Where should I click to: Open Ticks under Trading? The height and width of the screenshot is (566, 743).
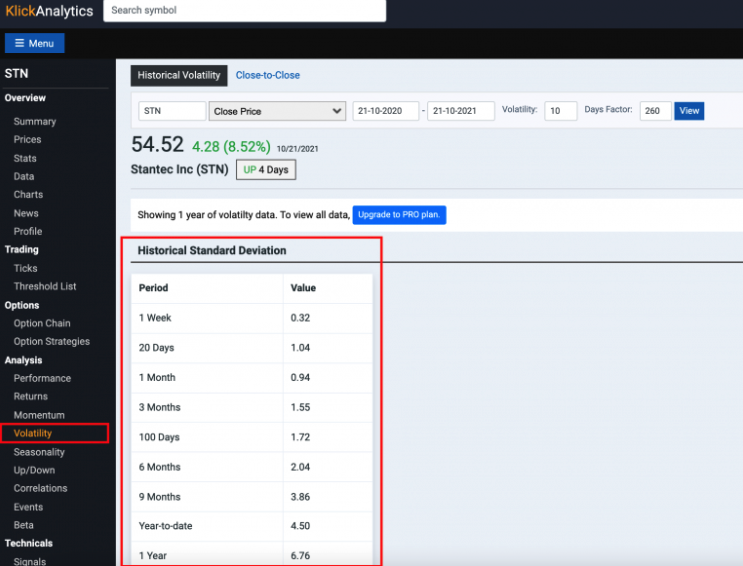26,268
